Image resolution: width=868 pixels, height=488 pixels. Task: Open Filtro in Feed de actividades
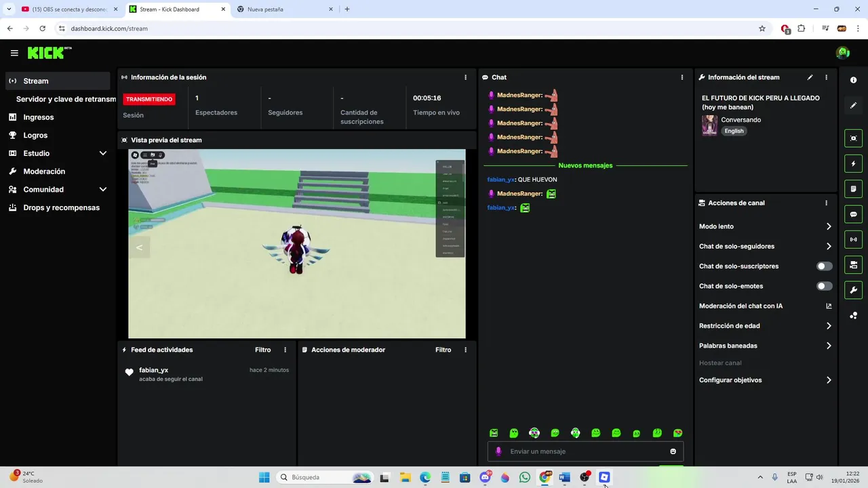pyautogui.click(x=262, y=350)
